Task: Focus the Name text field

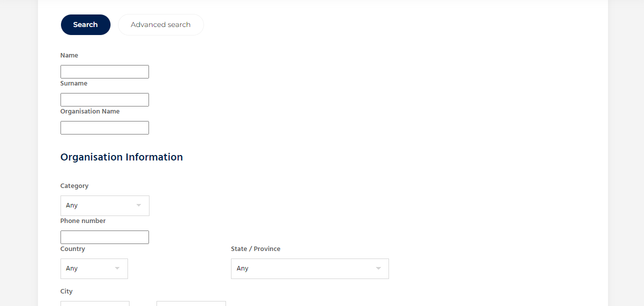Action: point(104,71)
